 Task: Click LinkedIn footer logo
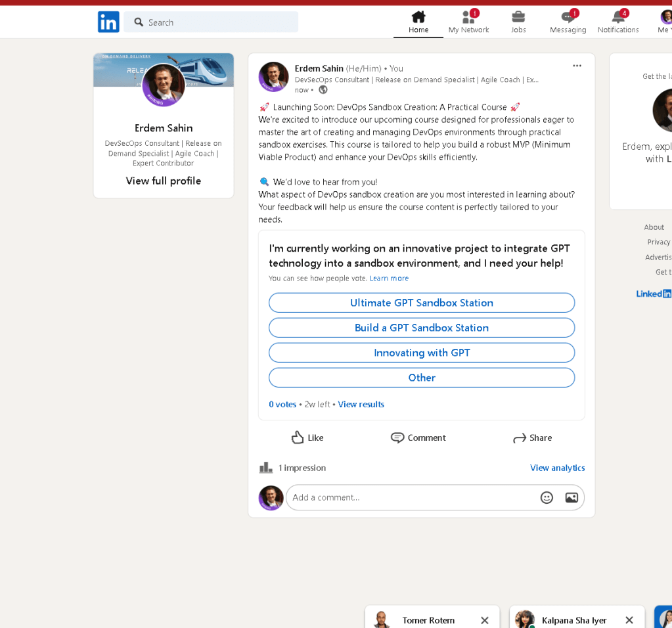654,294
